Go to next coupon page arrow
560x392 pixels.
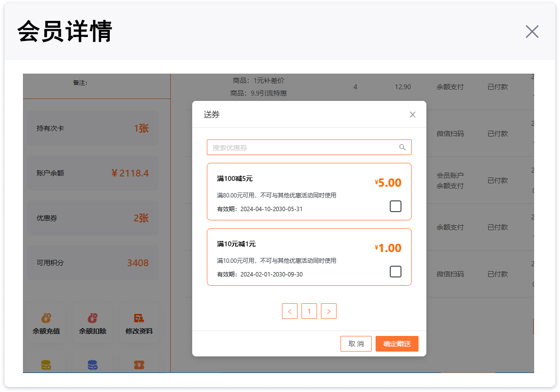click(329, 311)
